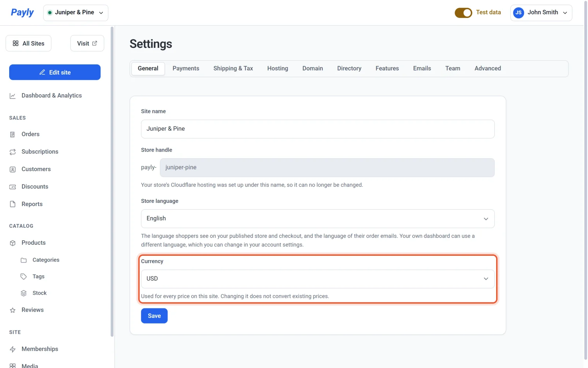Click the "payly-" handle prefix text
The image size is (588, 368).
(148, 167)
